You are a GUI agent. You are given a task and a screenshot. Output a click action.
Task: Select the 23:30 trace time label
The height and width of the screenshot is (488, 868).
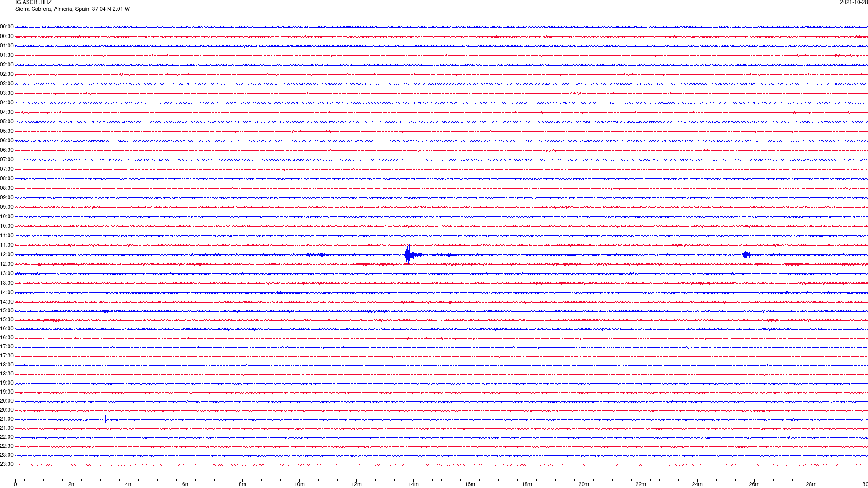tap(7, 464)
